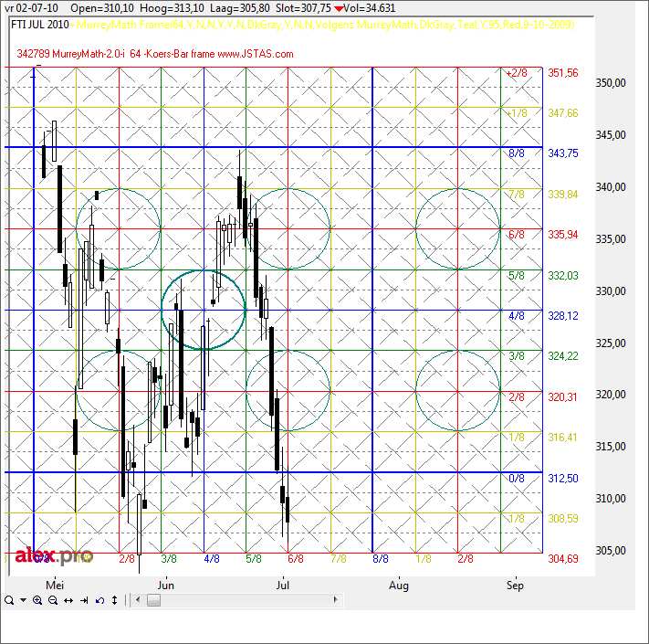Click the horizontal scrollbar thumb

[152, 600]
